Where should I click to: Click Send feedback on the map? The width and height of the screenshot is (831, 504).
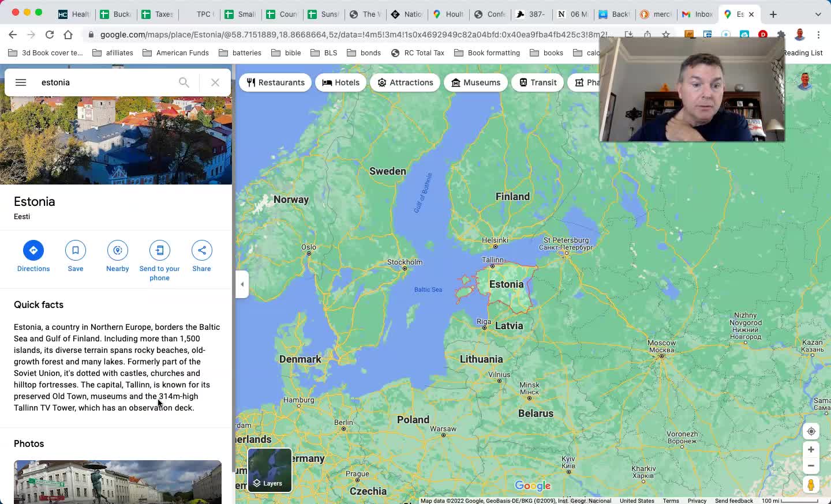click(734, 501)
